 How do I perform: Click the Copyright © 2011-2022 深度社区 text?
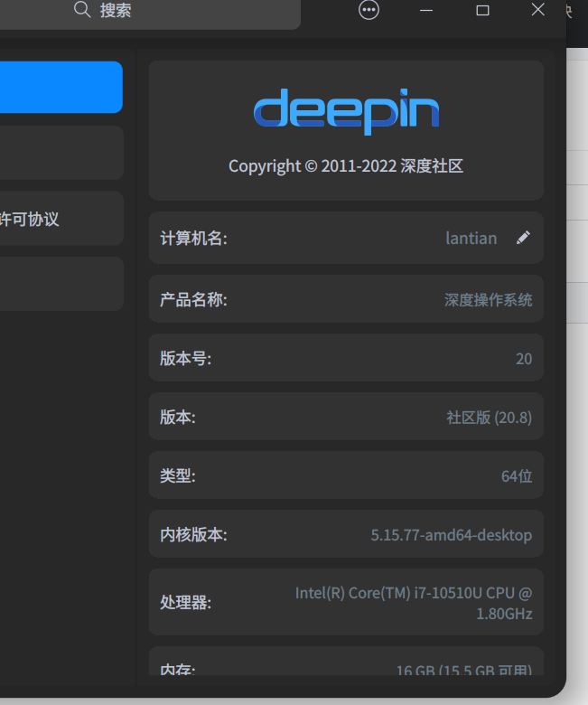click(x=346, y=166)
